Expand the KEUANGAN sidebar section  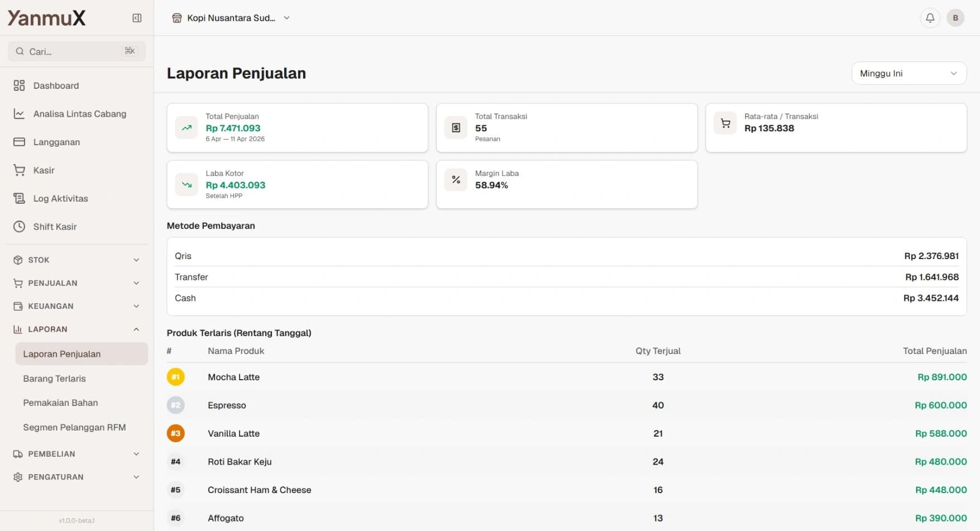77,306
